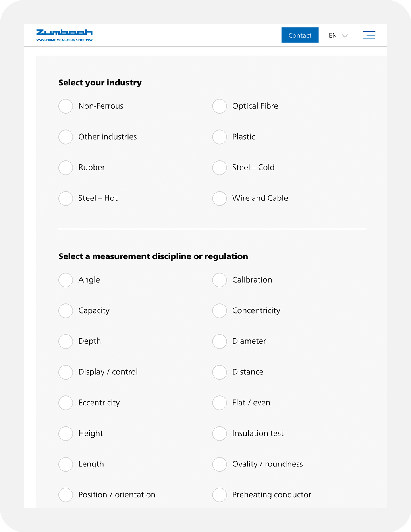This screenshot has height=532, width=411.
Task: Select the Non-Ferrous industry option
Action: point(66,106)
